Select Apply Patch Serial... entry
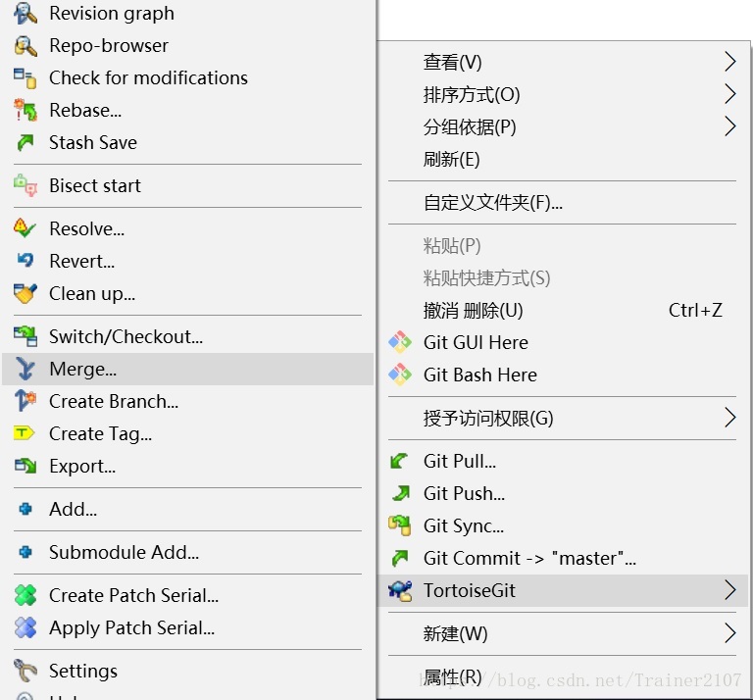 pos(188,627)
